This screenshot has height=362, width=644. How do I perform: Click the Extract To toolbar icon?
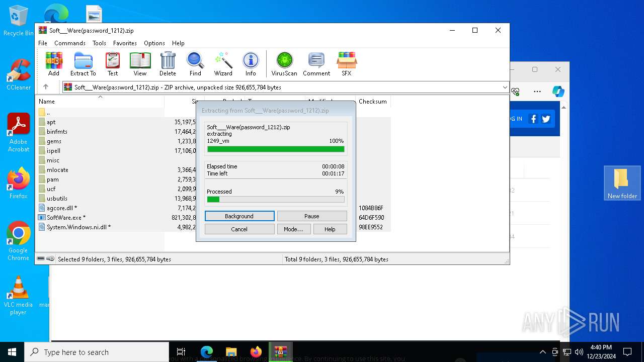[83, 64]
